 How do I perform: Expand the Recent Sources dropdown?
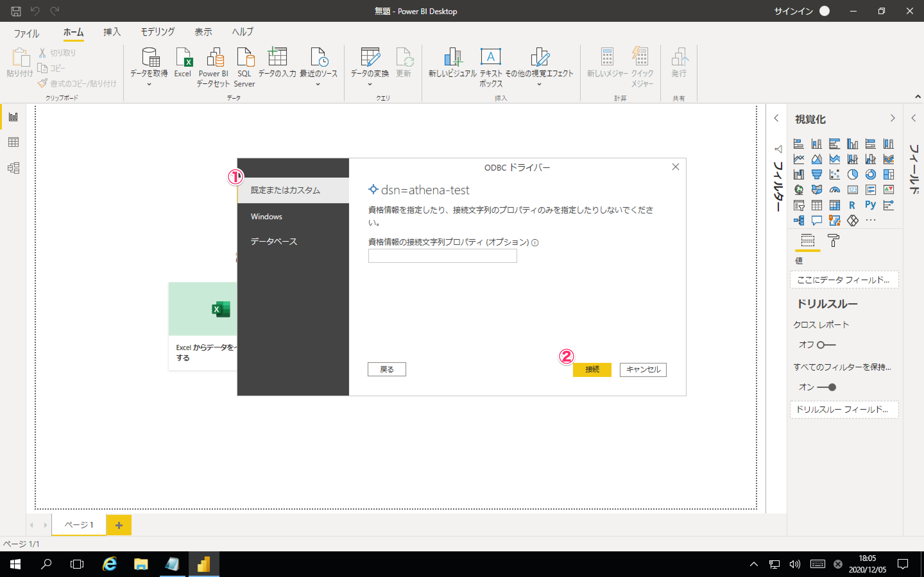318,84
